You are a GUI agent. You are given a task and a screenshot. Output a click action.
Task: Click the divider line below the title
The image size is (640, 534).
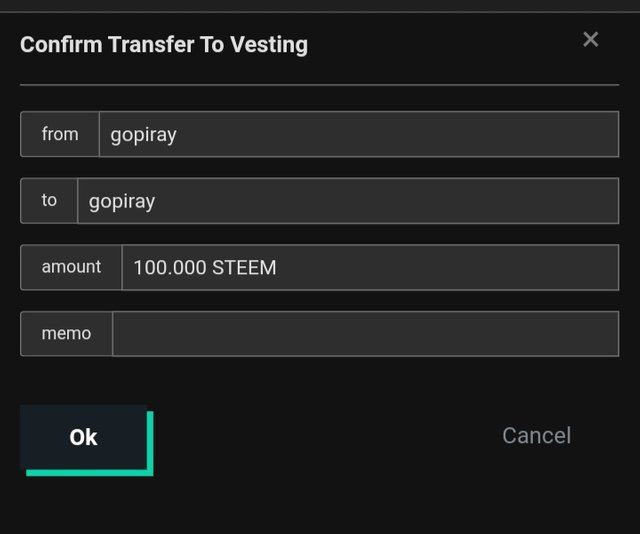pos(319,85)
